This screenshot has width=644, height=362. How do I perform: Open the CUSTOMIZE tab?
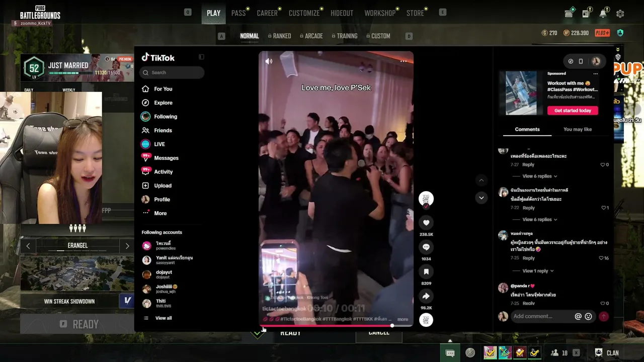pos(304,13)
